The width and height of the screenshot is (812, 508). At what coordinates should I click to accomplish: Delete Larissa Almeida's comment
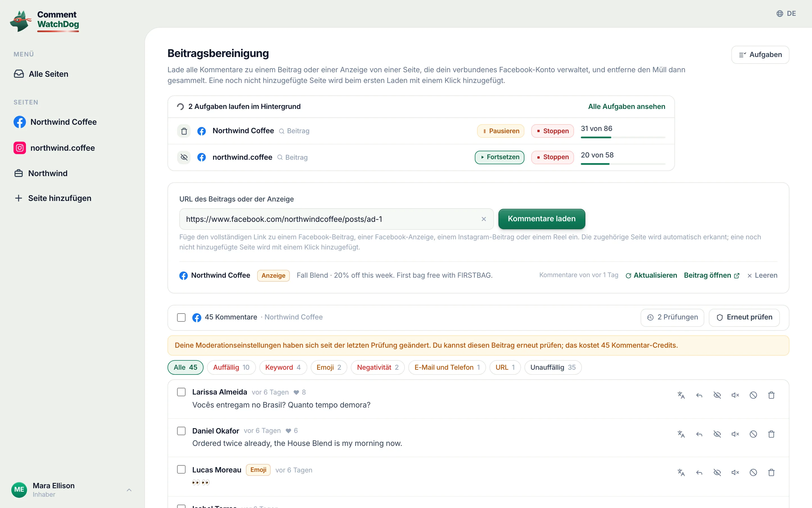[x=771, y=395]
